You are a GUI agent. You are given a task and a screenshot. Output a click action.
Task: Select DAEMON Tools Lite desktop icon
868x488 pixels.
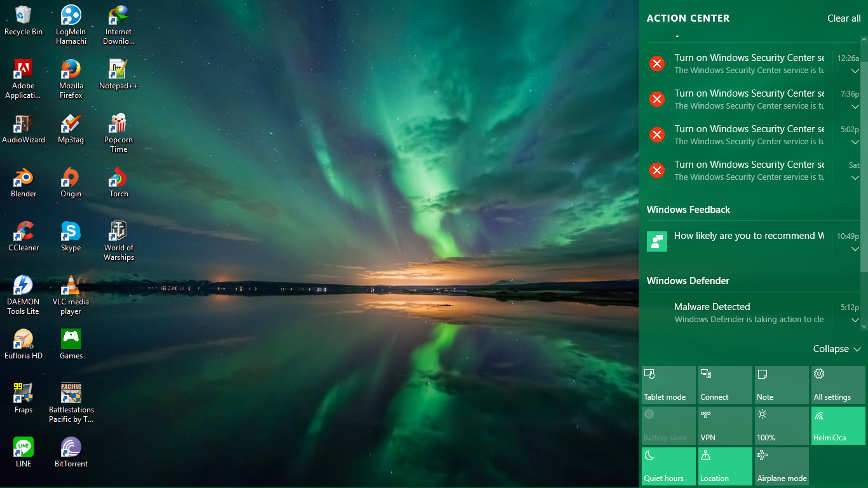pyautogui.click(x=24, y=295)
